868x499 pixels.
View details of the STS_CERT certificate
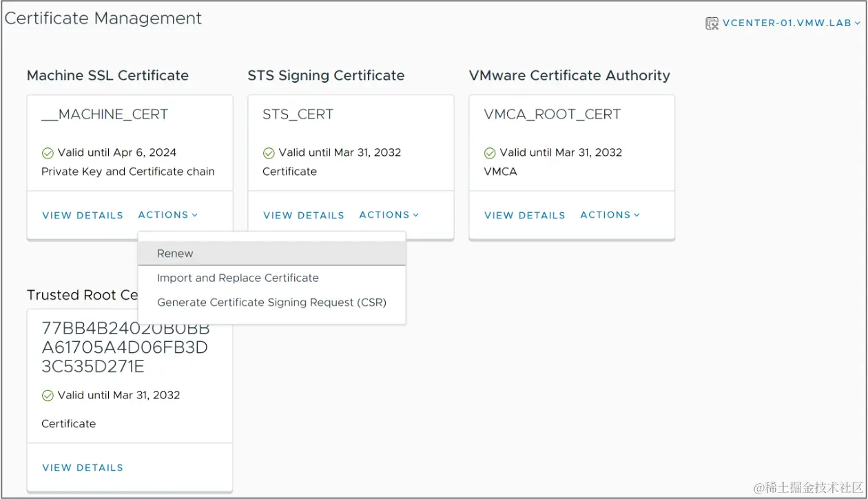tap(304, 216)
